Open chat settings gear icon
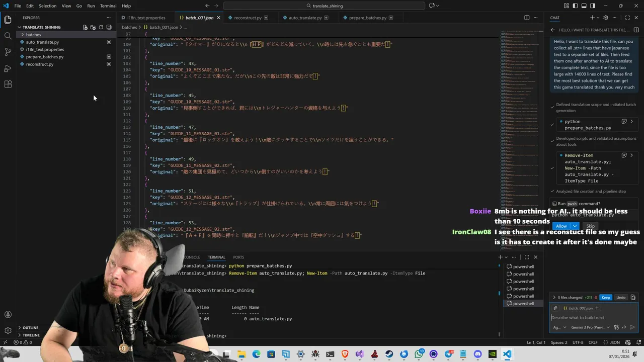644x362 pixels. [606, 18]
